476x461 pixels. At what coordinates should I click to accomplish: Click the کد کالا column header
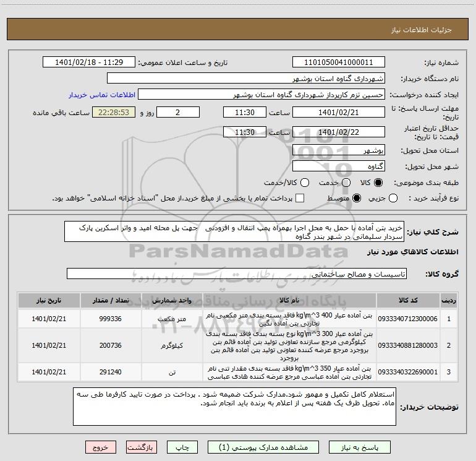(408, 300)
